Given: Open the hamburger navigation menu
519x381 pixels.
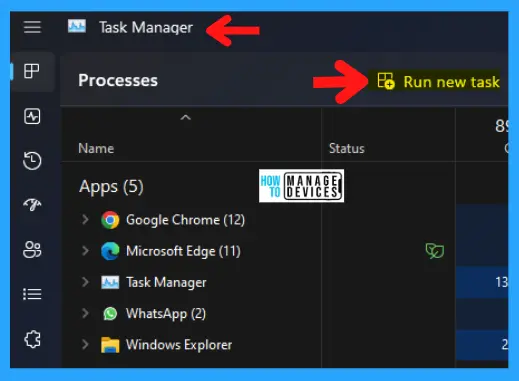Looking at the screenshot, I should (x=32, y=27).
